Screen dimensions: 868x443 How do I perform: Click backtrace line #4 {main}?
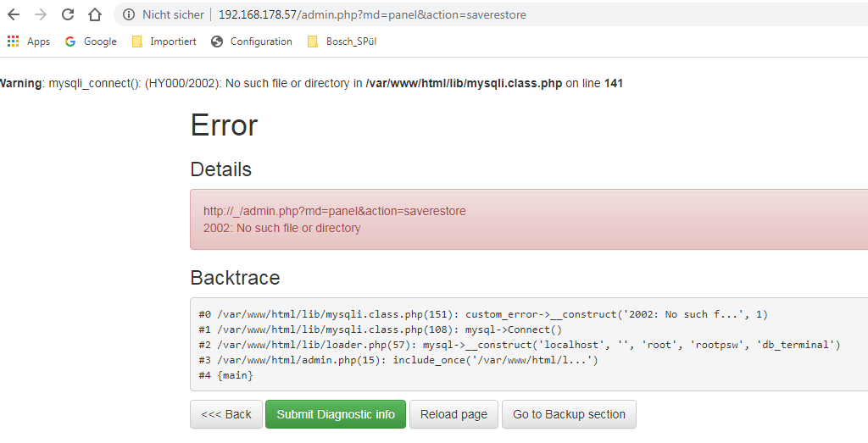(225, 375)
